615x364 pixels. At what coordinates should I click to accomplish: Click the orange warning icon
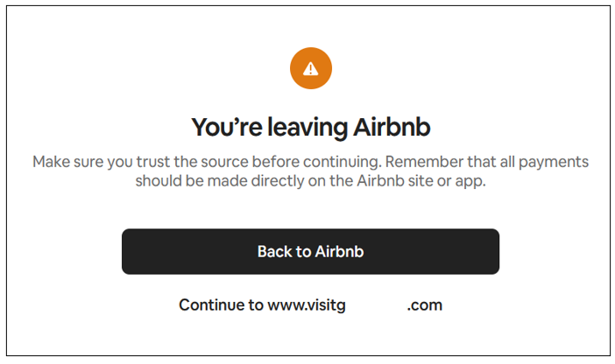point(310,68)
